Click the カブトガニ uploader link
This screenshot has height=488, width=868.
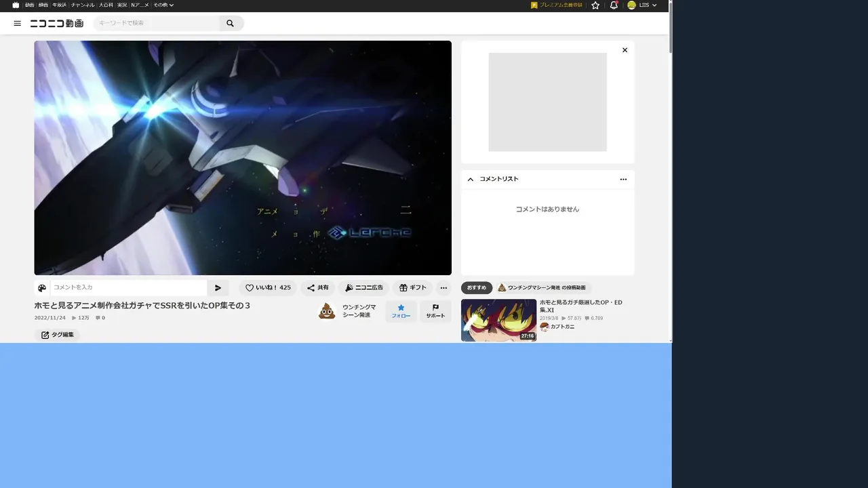click(562, 327)
